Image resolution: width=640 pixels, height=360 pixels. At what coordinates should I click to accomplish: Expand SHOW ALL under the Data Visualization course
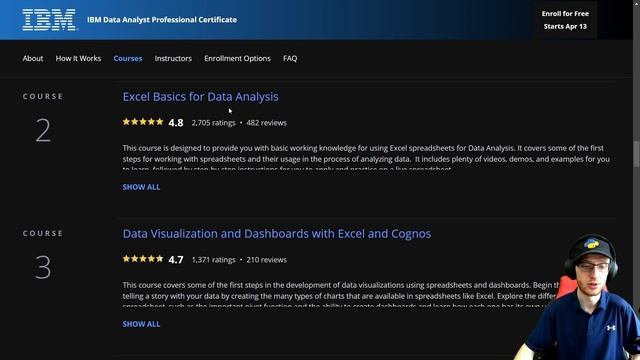click(x=141, y=324)
